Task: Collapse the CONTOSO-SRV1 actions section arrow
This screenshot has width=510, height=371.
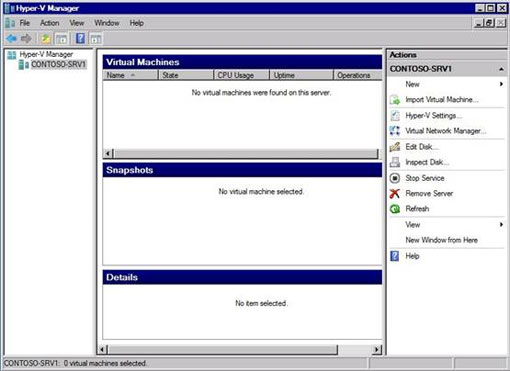Action: (x=501, y=69)
